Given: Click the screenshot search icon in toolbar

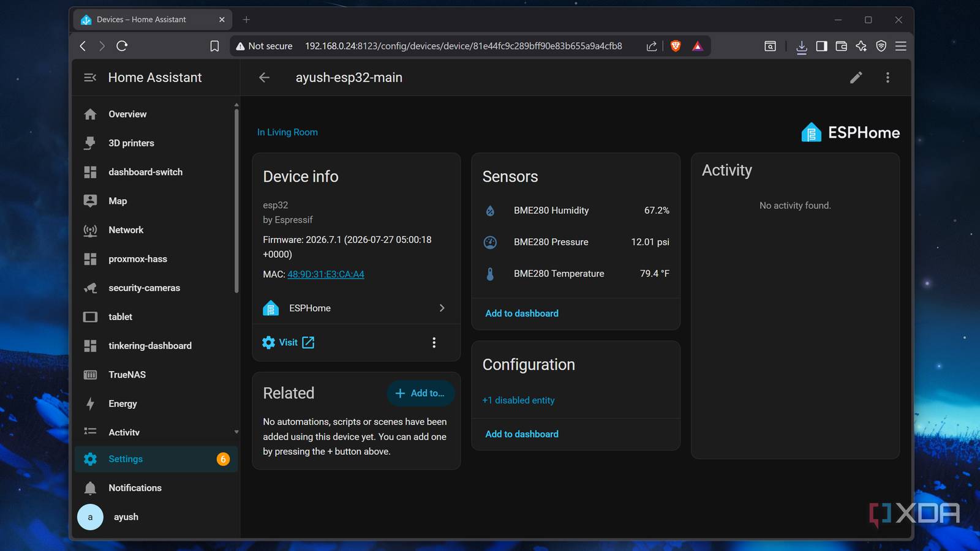Looking at the screenshot, I should 771,46.
